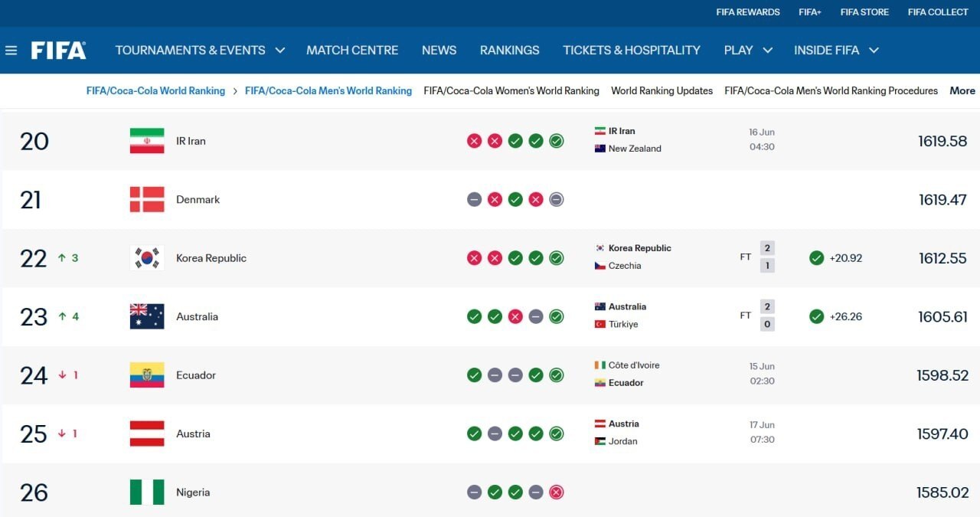Open the Match Centre menu item
The width and height of the screenshot is (980, 517).
point(352,51)
